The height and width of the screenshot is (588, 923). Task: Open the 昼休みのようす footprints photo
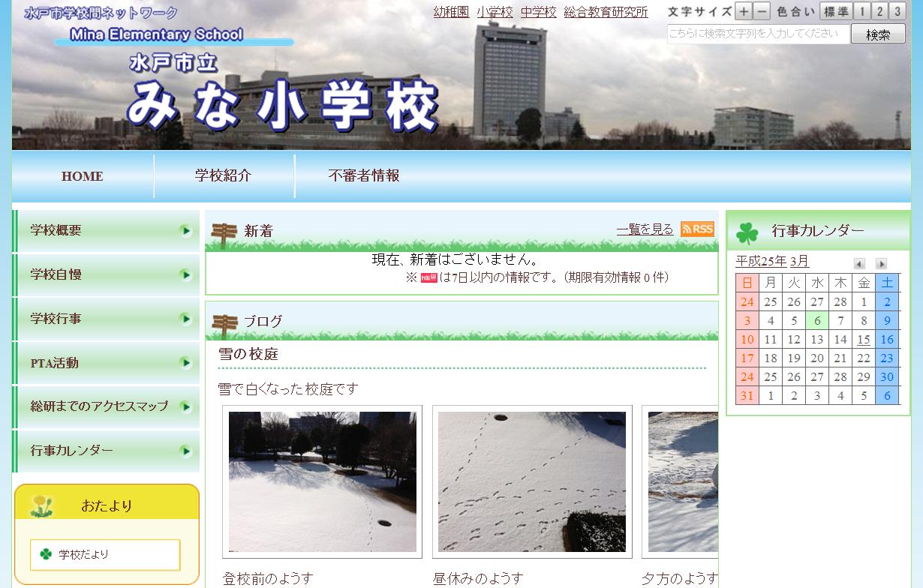coord(532,481)
